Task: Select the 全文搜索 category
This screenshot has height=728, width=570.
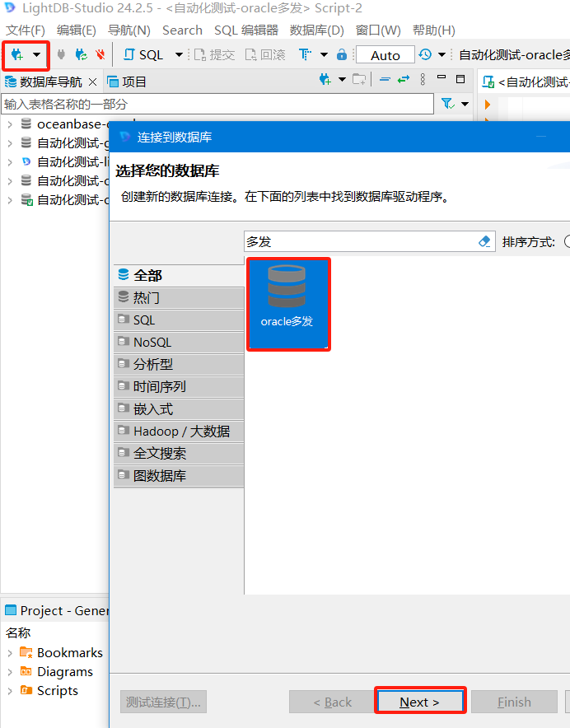Action: point(179,454)
